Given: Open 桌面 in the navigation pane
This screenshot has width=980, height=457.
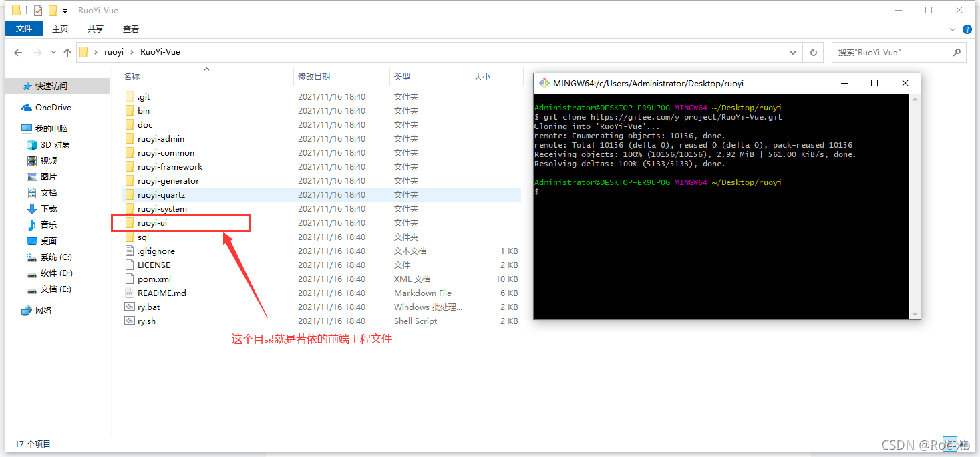Looking at the screenshot, I should click(x=49, y=241).
